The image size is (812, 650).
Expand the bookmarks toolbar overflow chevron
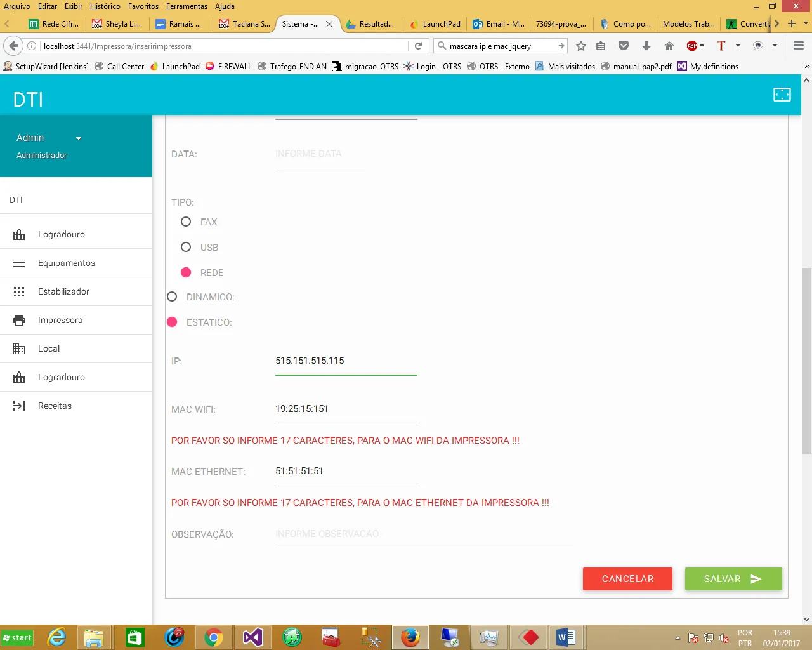tap(806, 66)
